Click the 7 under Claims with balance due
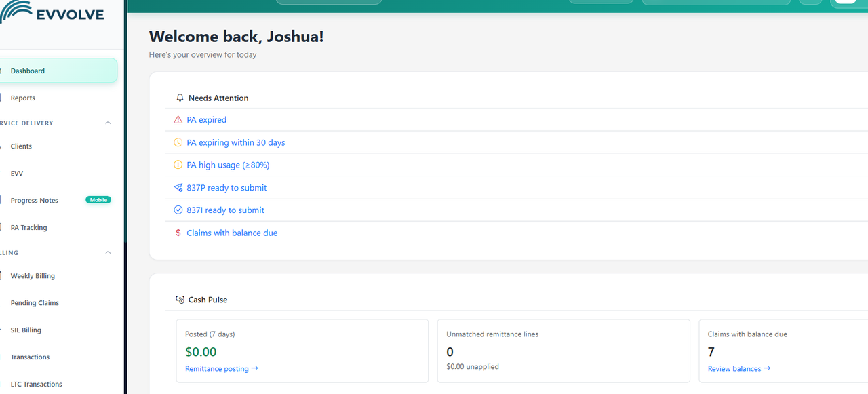868x394 pixels. click(711, 352)
